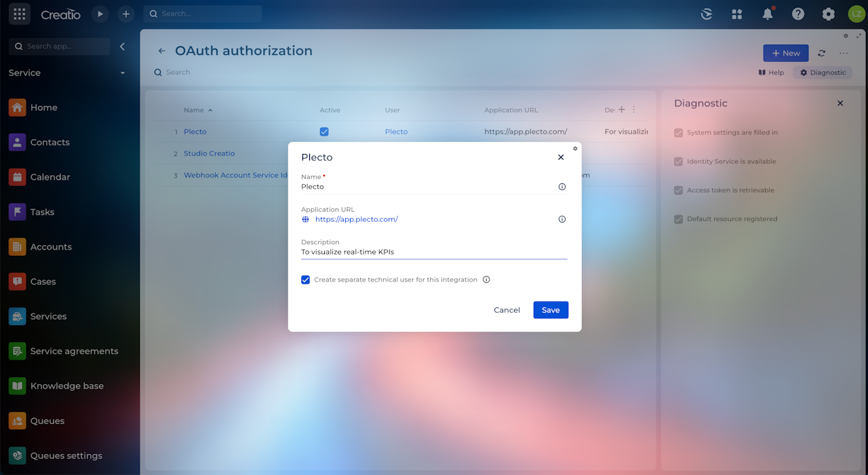Open the notifications bell

768,14
